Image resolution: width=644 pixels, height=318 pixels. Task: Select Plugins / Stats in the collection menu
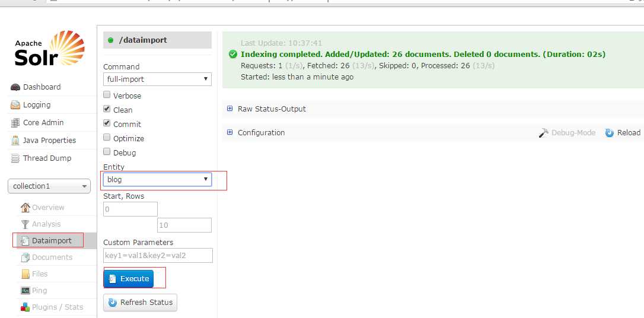point(58,307)
